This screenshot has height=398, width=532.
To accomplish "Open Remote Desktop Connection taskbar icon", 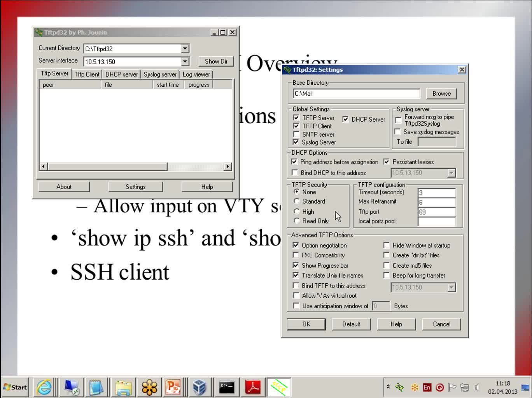I will [x=71, y=387].
